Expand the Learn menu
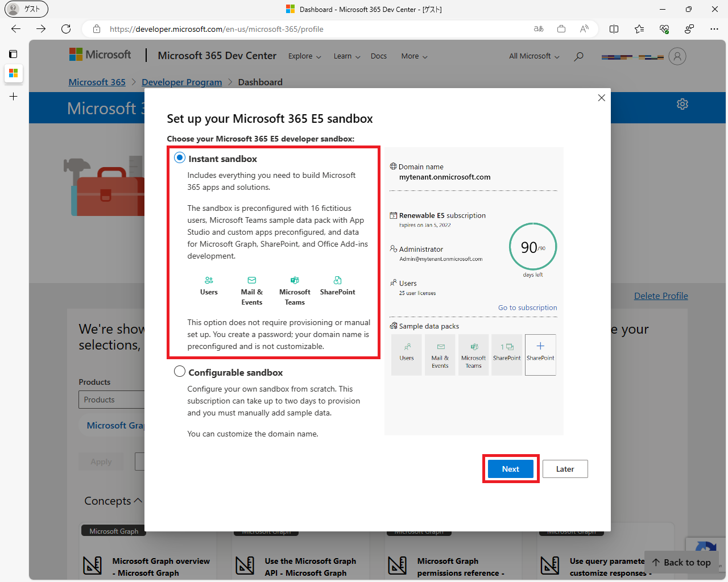Screen dimensions: 728x582 click(x=347, y=56)
